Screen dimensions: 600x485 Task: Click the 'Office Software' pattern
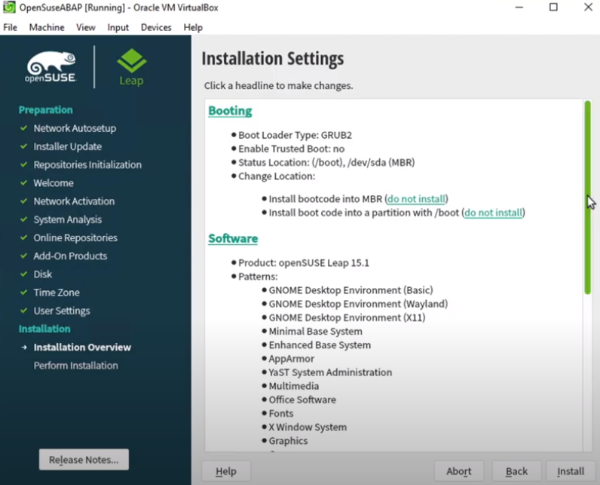[x=303, y=400]
